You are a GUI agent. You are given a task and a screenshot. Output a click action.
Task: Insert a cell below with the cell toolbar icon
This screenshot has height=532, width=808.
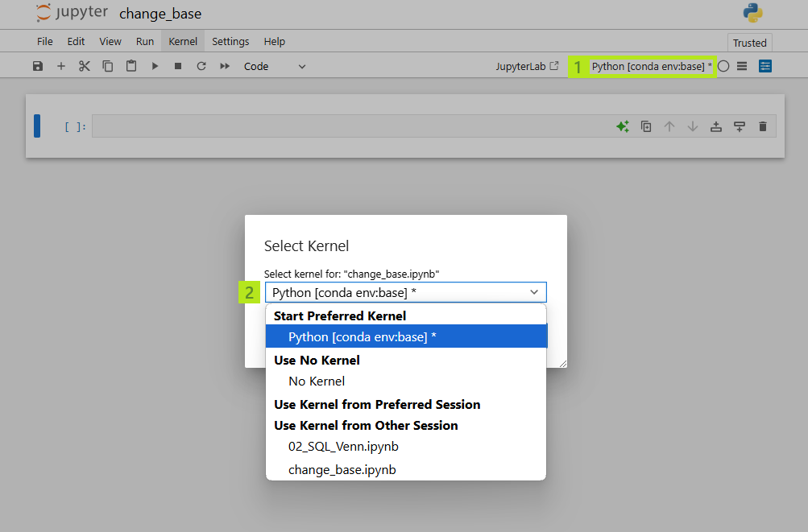pos(740,126)
